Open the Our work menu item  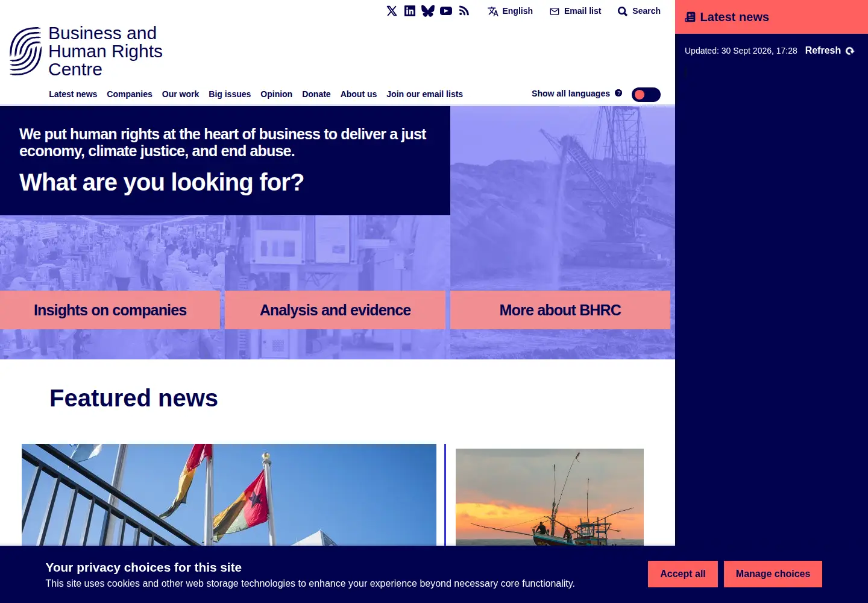(180, 94)
